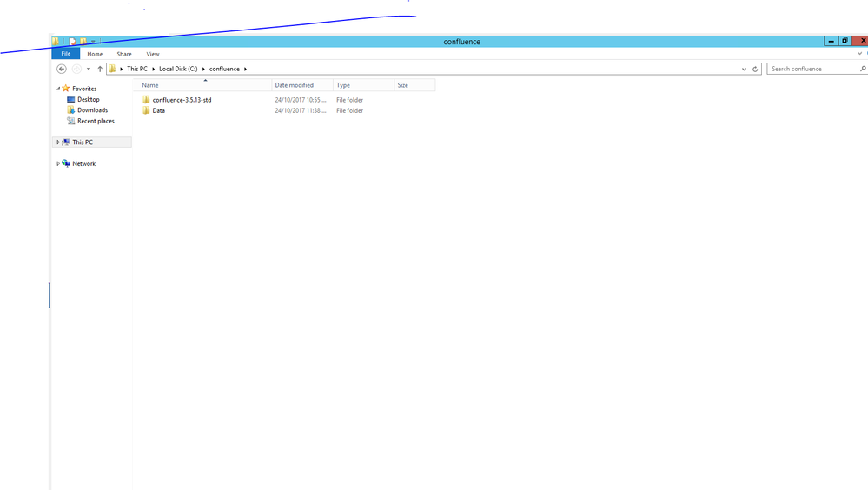Screen dimensions: 868x490
Task: Click the This PC computer icon
Action: 66,142
